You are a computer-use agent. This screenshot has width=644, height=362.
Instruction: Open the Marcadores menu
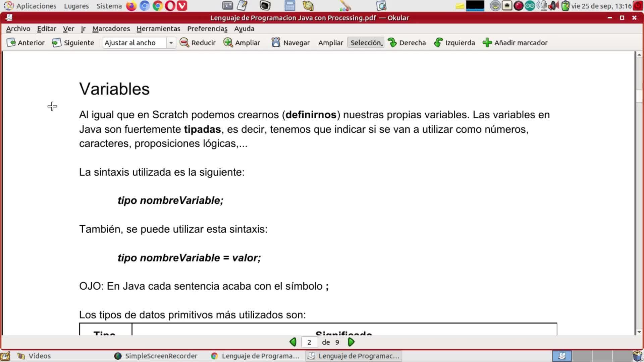click(111, 29)
